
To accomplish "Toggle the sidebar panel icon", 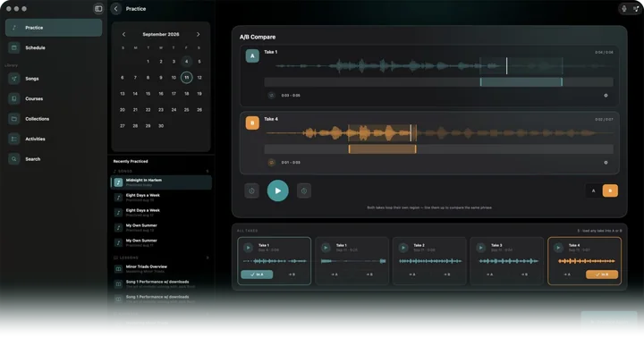I will pos(98,9).
